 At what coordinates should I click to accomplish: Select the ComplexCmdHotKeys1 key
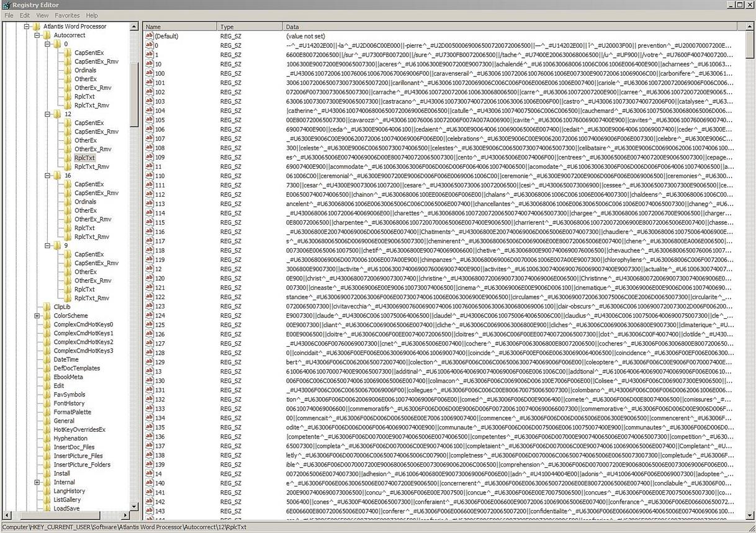pyautogui.click(x=83, y=333)
